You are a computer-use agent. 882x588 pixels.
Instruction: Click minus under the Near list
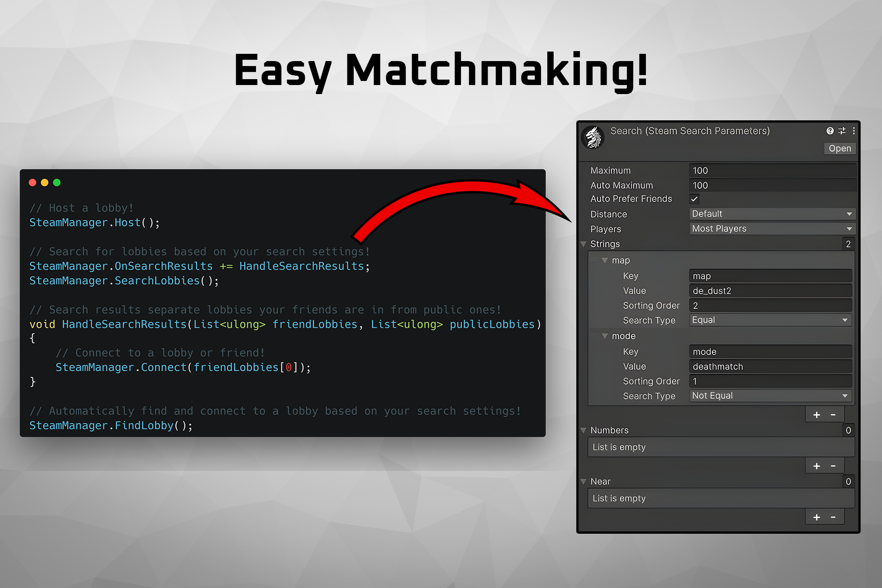point(834,517)
